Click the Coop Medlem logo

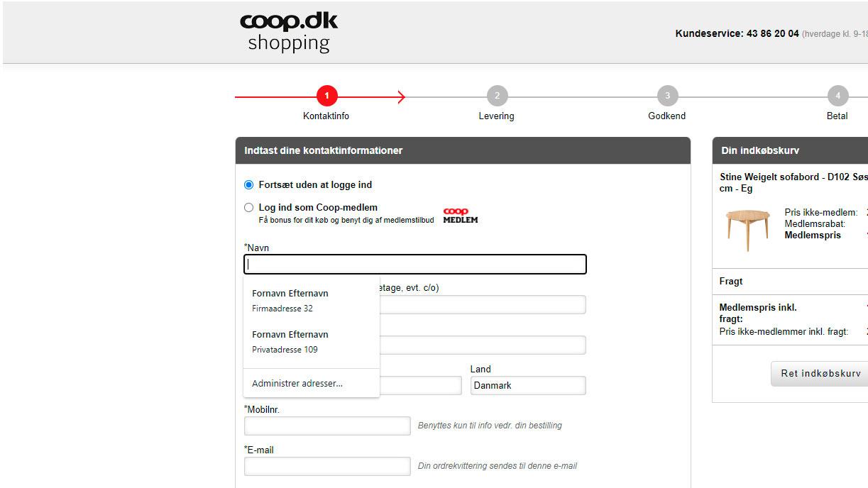point(461,216)
